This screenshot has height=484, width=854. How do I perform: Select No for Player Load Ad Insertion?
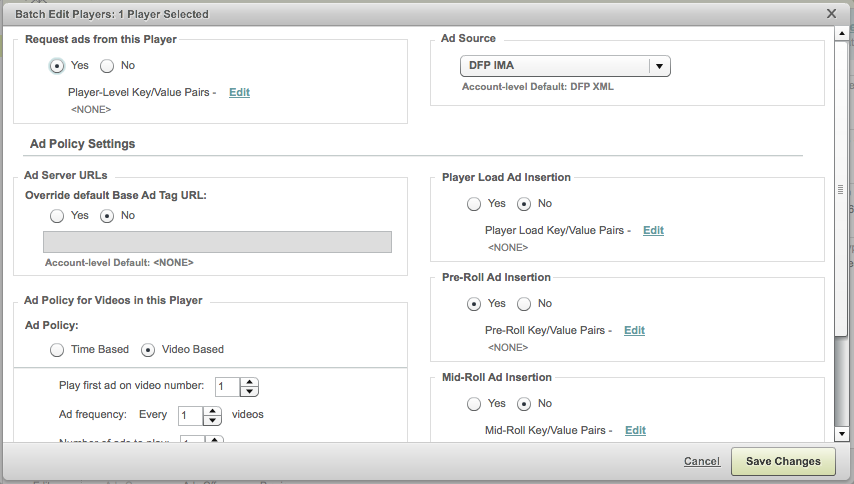(x=524, y=204)
